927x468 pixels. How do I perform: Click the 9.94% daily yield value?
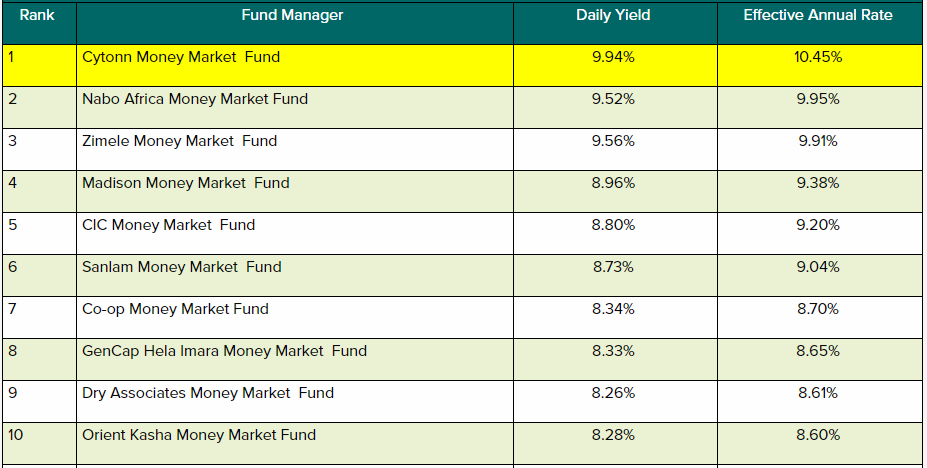[x=613, y=58]
